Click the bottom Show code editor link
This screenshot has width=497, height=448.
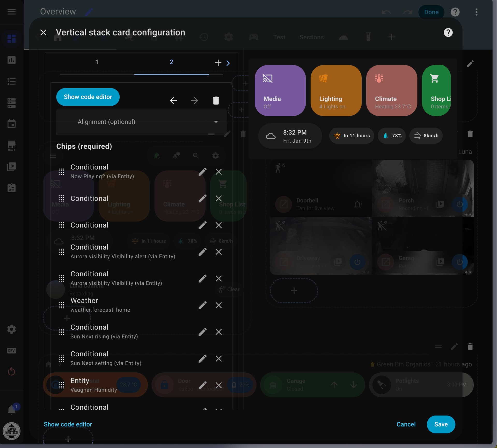[68, 424]
